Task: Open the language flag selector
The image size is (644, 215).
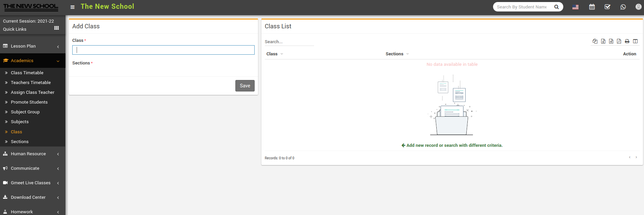Action: click(575, 7)
